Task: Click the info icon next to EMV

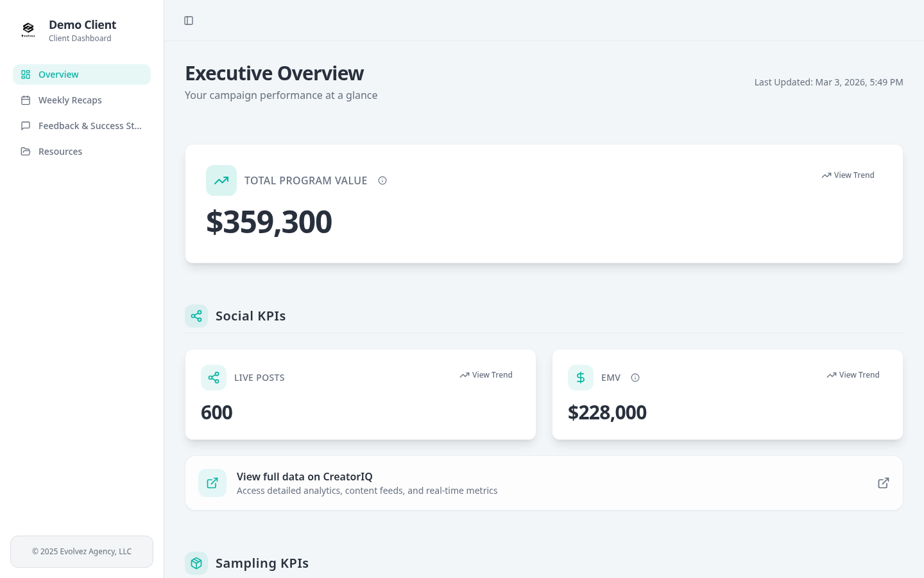Action: point(635,378)
